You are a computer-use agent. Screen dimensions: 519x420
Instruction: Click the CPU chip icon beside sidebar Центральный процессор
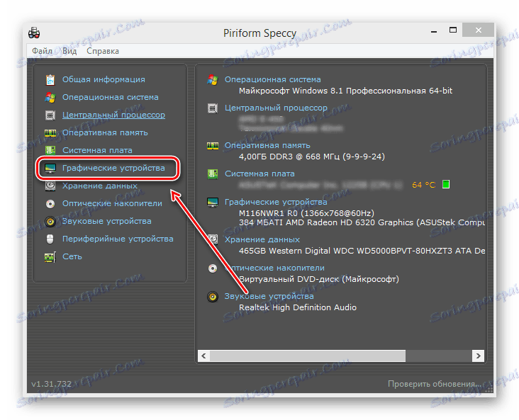[x=50, y=115]
